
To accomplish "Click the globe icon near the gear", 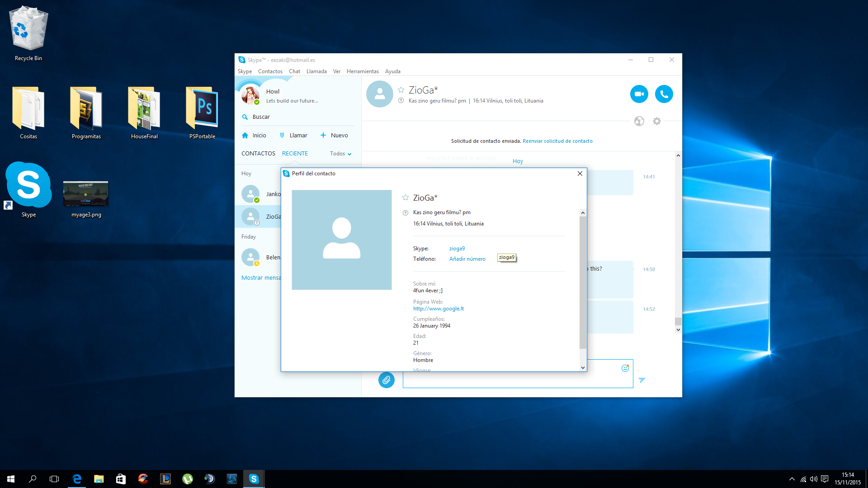I will tap(639, 121).
